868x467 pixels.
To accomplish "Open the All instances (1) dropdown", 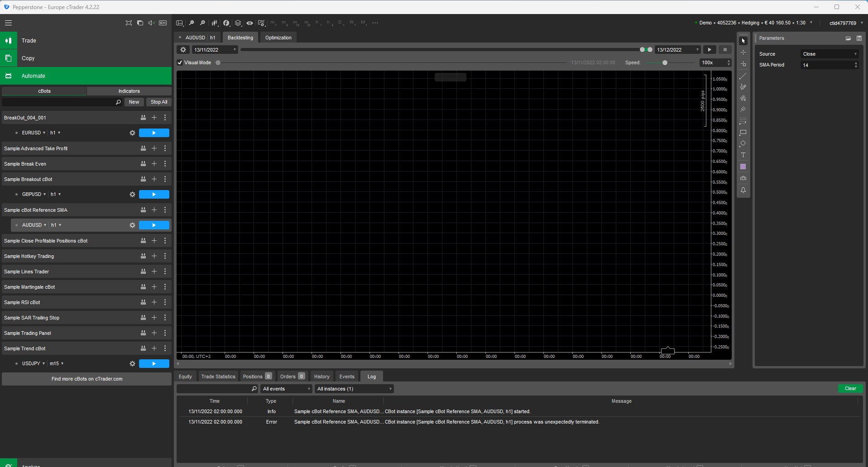I will coord(354,389).
